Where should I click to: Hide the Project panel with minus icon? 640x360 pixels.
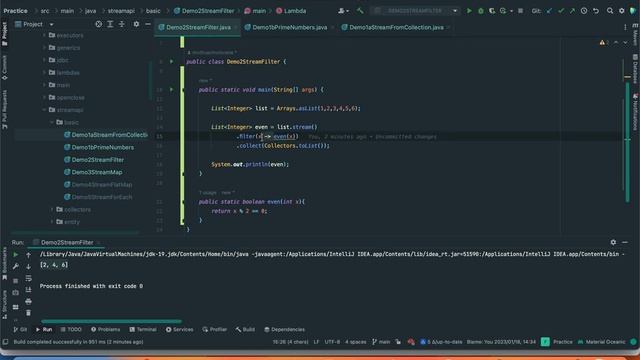point(148,24)
